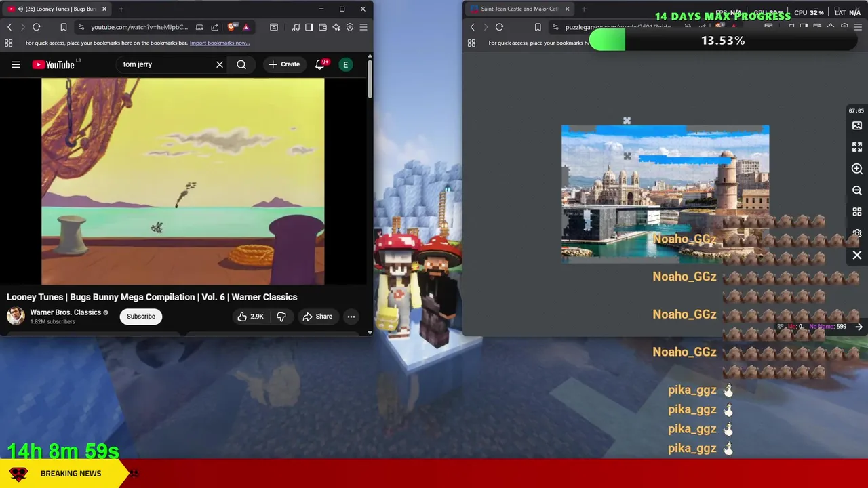This screenshot has width=868, height=488.
Task: Go to YouTube home via logo
Action: pos(53,64)
